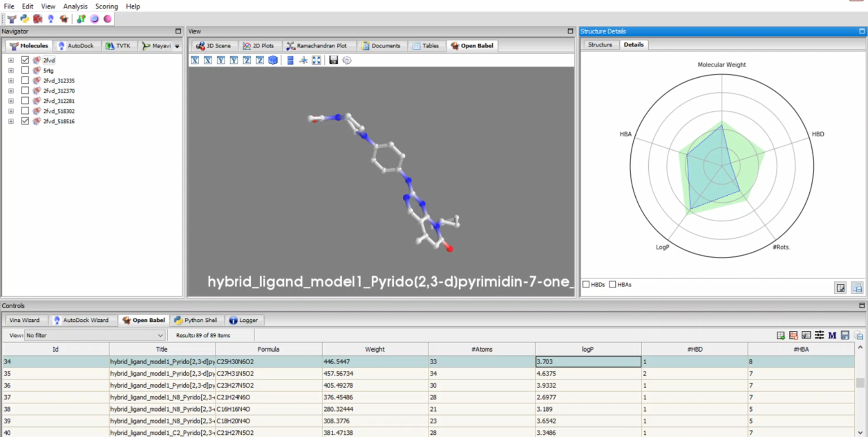Screen dimensions: 868x437
Task: Click the table scroll down arrow
Action: click(x=860, y=432)
